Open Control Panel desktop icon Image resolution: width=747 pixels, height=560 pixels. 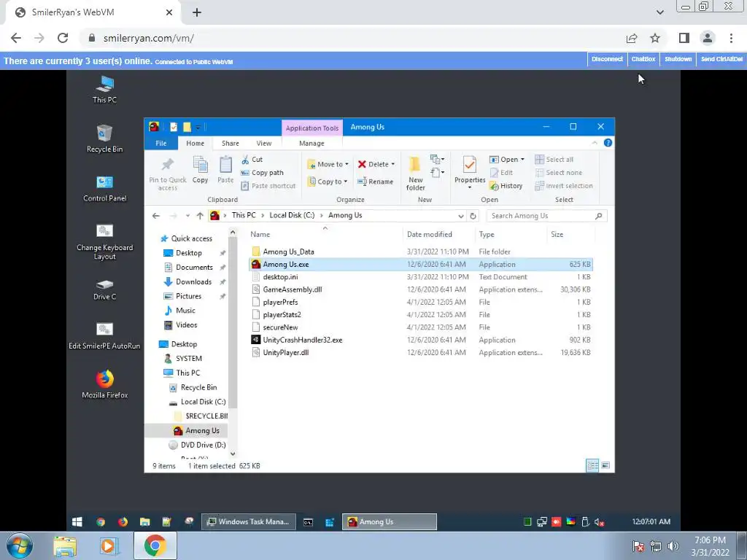pyautogui.click(x=104, y=187)
